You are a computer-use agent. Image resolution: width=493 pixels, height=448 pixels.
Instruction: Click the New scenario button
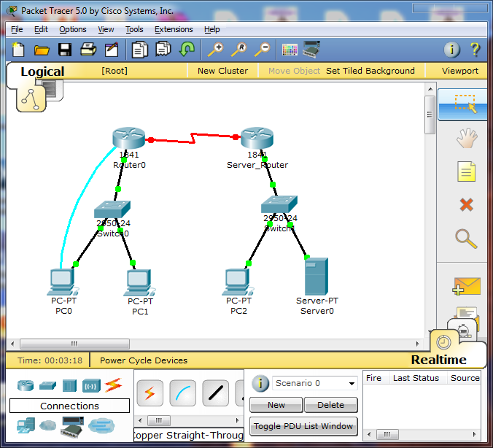276,405
